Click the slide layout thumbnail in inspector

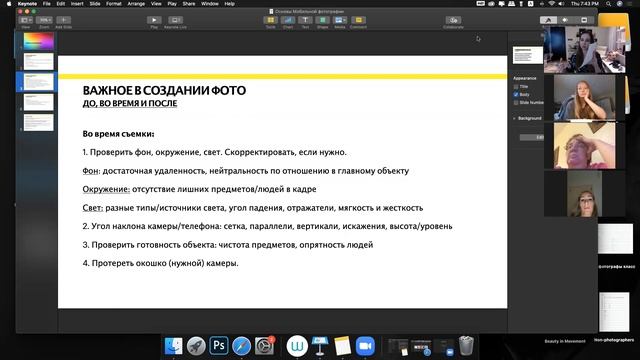click(x=528, y=55)
